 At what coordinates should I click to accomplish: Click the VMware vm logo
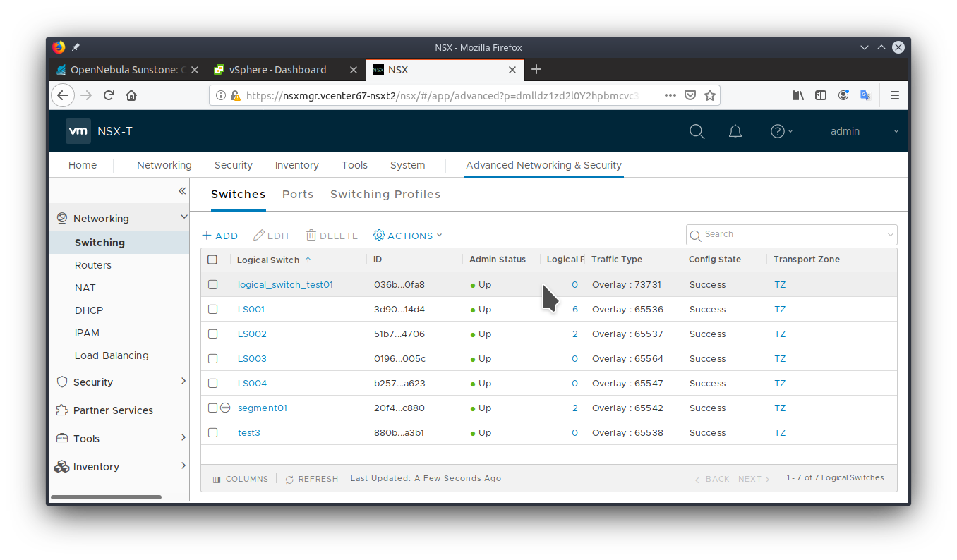coord(78,131)
